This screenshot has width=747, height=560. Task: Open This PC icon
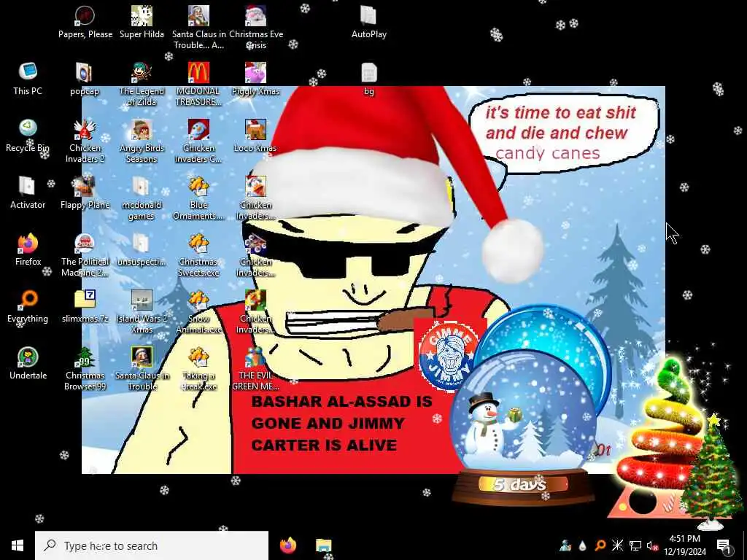point(28,79)
